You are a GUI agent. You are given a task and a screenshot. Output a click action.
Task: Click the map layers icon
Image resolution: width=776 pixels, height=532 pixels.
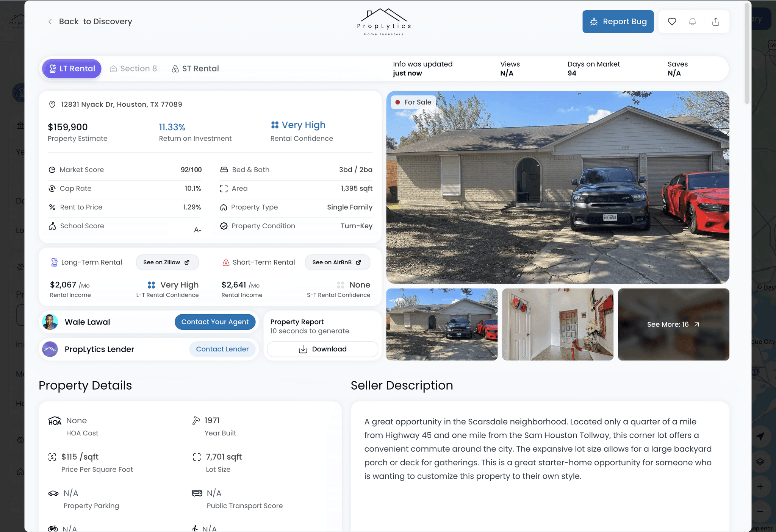[760, 462]
